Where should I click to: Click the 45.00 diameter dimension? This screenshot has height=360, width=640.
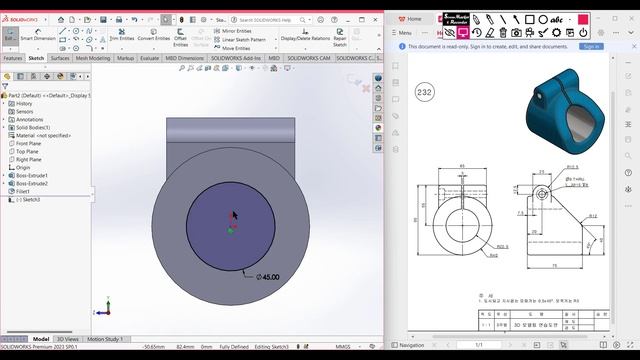pos(268,277)
